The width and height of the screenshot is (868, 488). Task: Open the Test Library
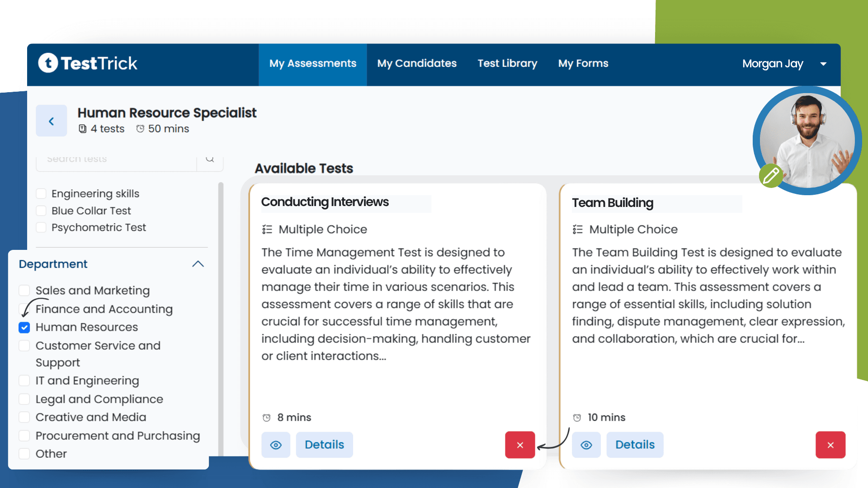tap(507, 63)
